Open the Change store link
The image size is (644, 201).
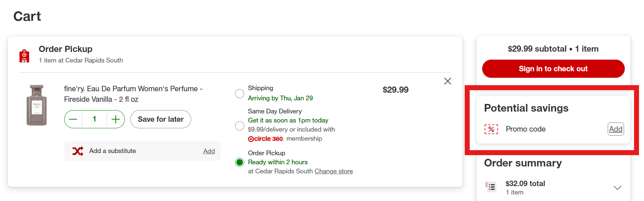click(333, 171)
